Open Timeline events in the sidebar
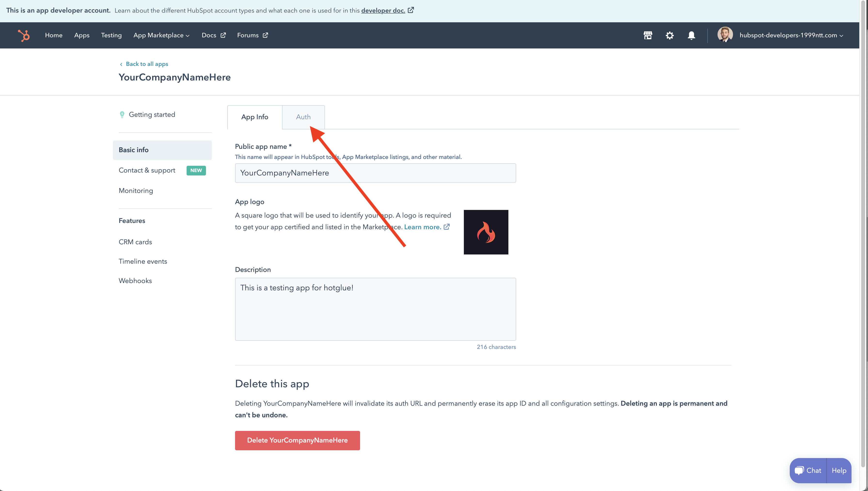This screenshot has height=491, width=868. point(143,261)
